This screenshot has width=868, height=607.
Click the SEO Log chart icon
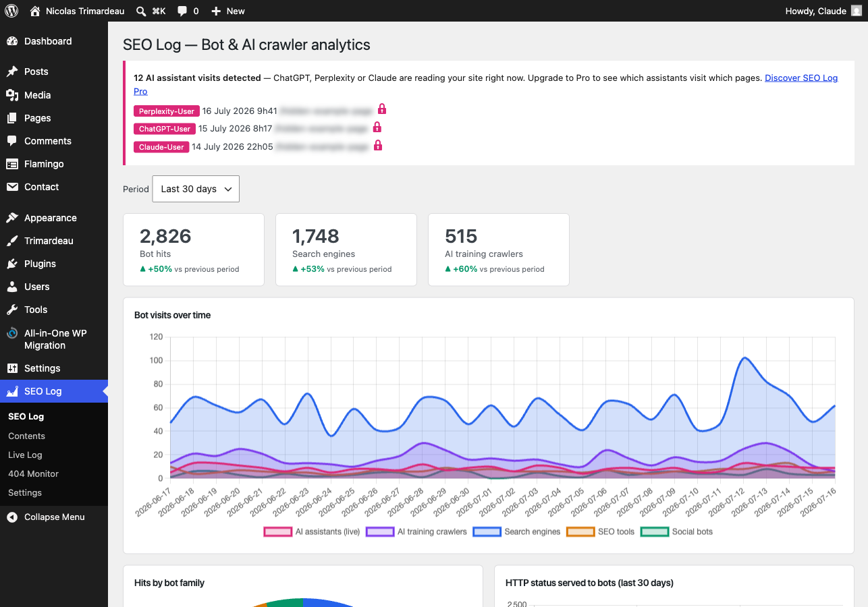tap(12, 391)
